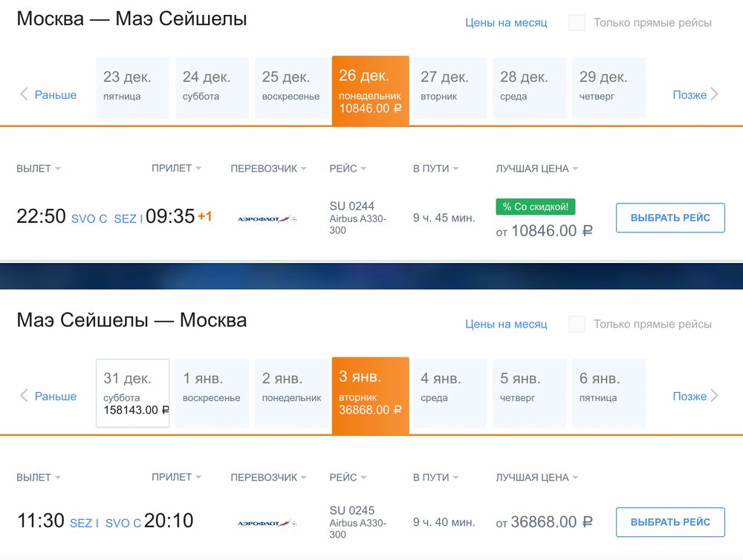Click the right arrow beside outbound 'Позже'
Screen dimensions: 743x560
tap(715, 94)
